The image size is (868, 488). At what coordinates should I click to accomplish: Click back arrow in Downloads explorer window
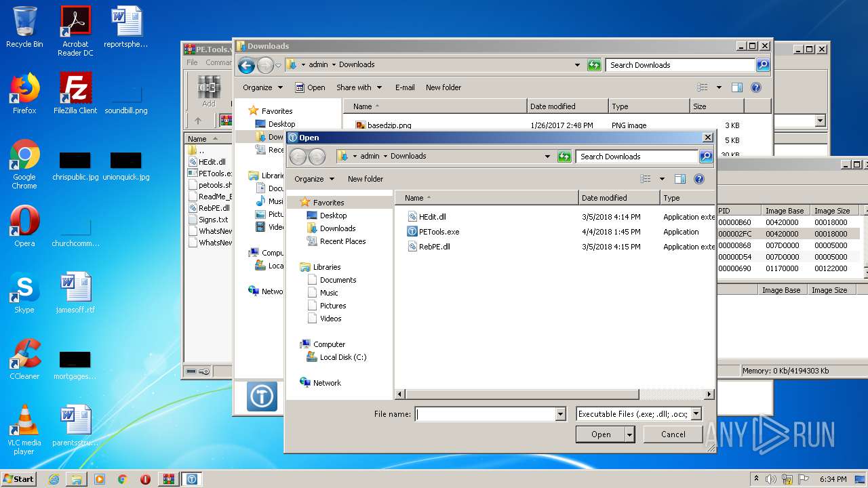(x=246, y=65)
